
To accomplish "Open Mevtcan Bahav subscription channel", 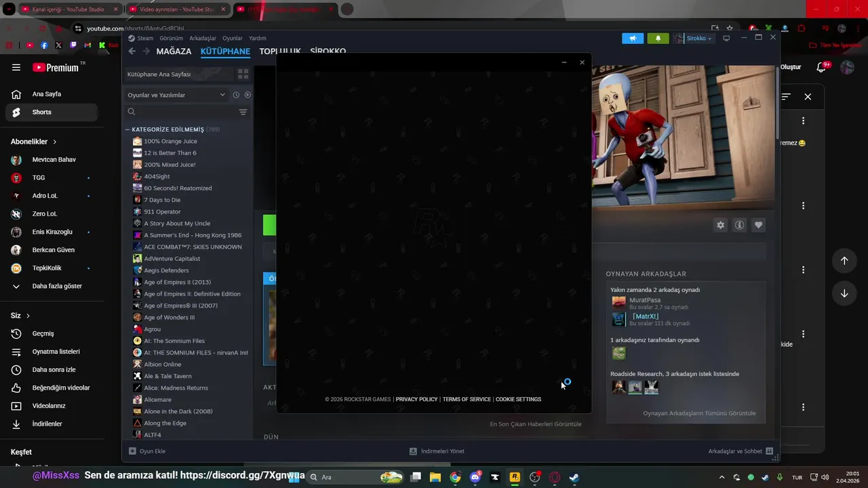I will point(52,160).
